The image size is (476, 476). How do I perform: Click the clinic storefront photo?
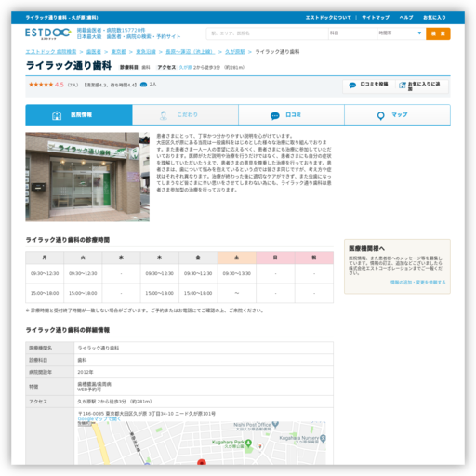coord(87,177)
